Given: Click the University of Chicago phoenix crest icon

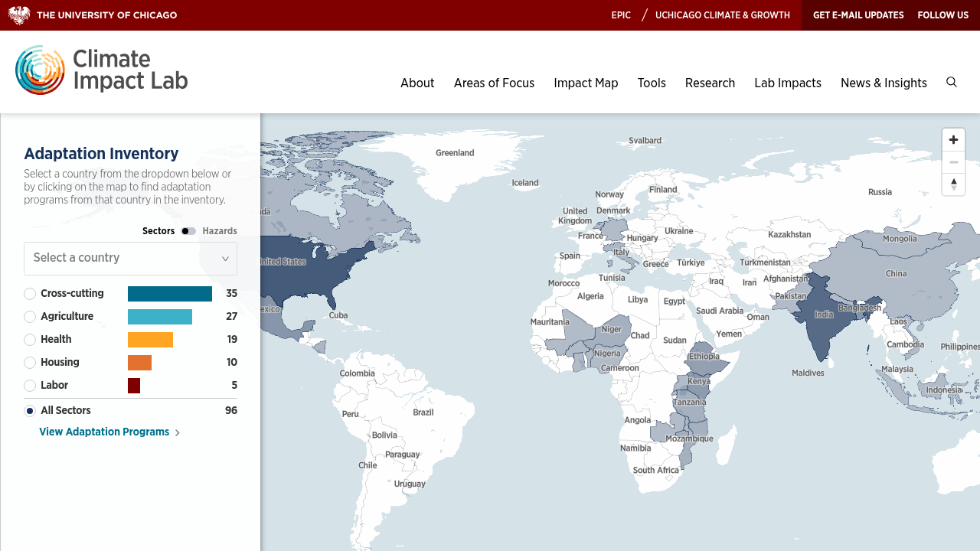Looking at the screenshot, I should 19,15.
